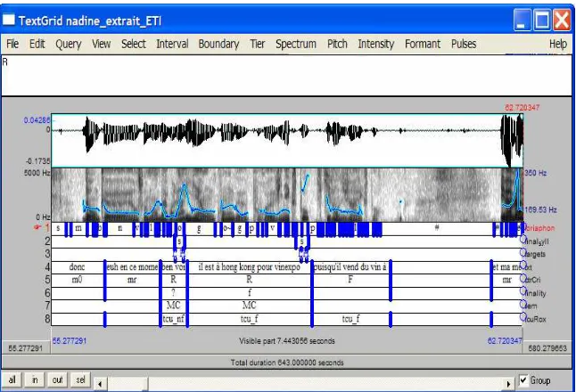This screenshot has width=576, height=392.
Task: Open the Interval menu
Action: pyautogui.click(x=172, y=44)
